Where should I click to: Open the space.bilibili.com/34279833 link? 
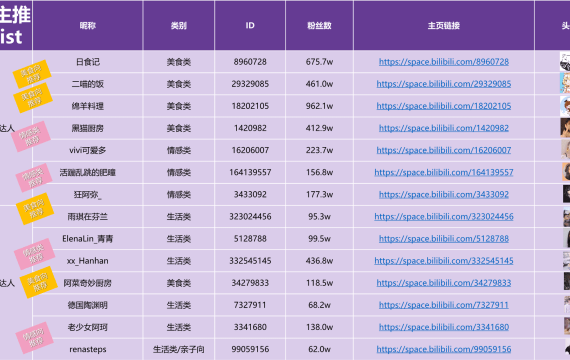tap(443, 283)
